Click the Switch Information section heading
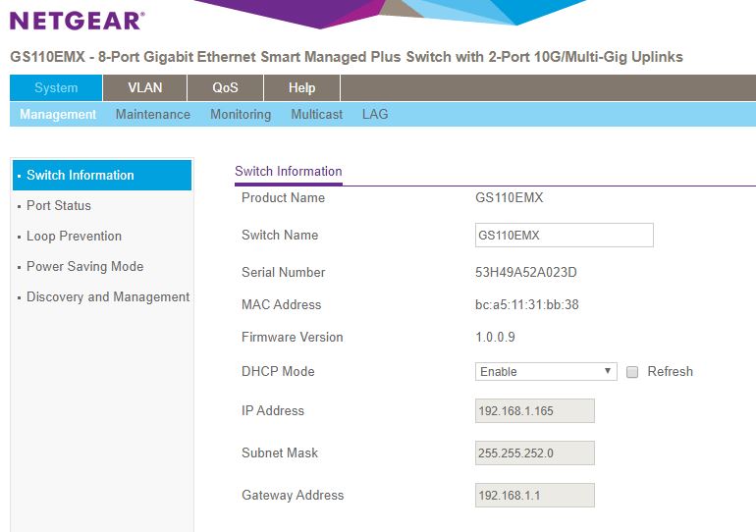 tap(289, 171)
